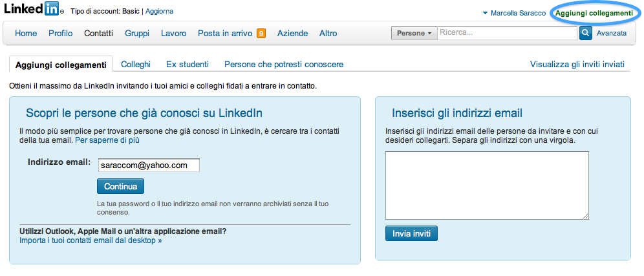Open the Ex studenti tab
Viewport: 644px width, 276px height.
click(188, 64)
